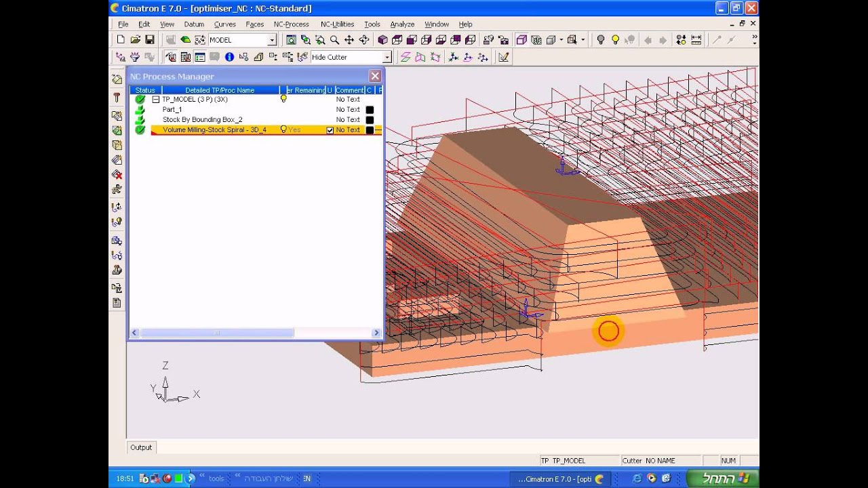Toggle light bulb visibility for TP_MODEL row
Image resolution: width=868 pixels, height=488 pixels.
283,99
